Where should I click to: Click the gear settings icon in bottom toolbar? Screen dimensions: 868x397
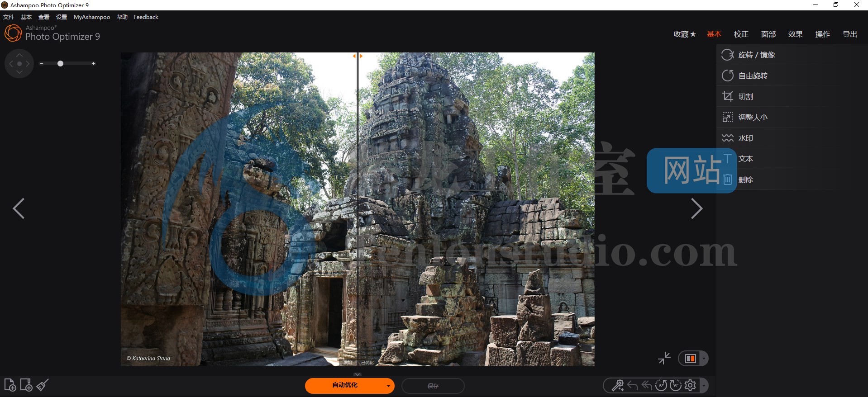[690, 386]
